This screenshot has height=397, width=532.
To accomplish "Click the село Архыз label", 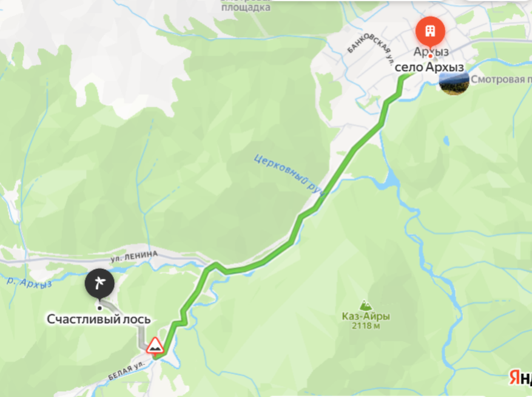I will click(429, 67).
